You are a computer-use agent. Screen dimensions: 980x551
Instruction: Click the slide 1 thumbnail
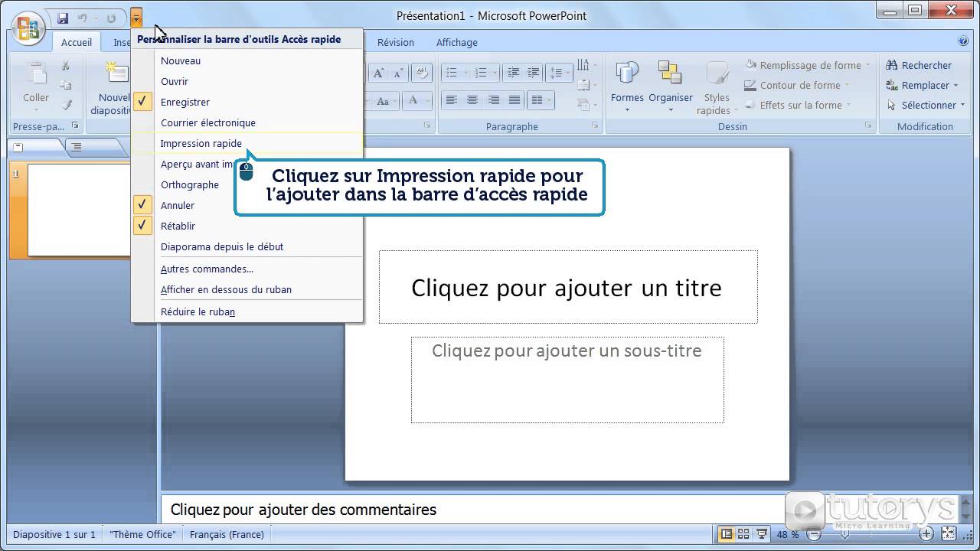[79, 210]
